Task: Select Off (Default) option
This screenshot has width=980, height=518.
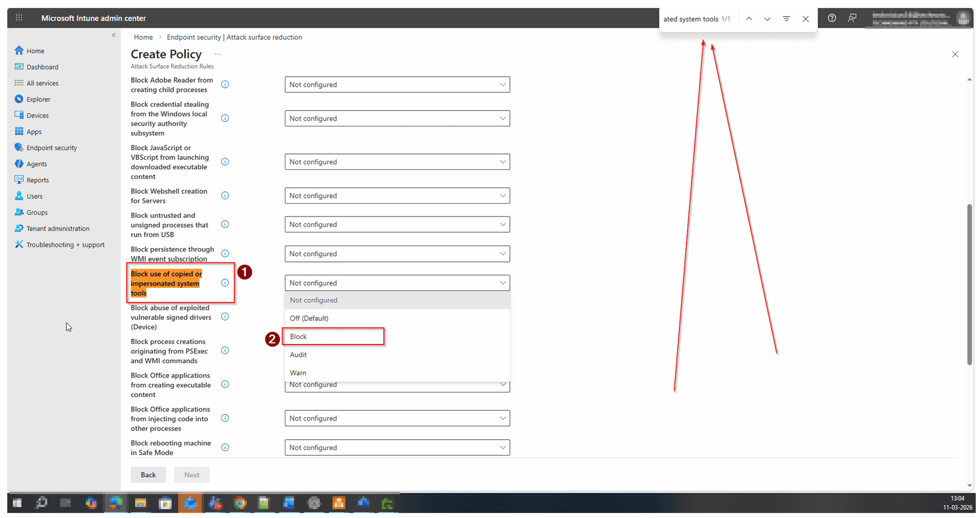Action: click(397, 318)
